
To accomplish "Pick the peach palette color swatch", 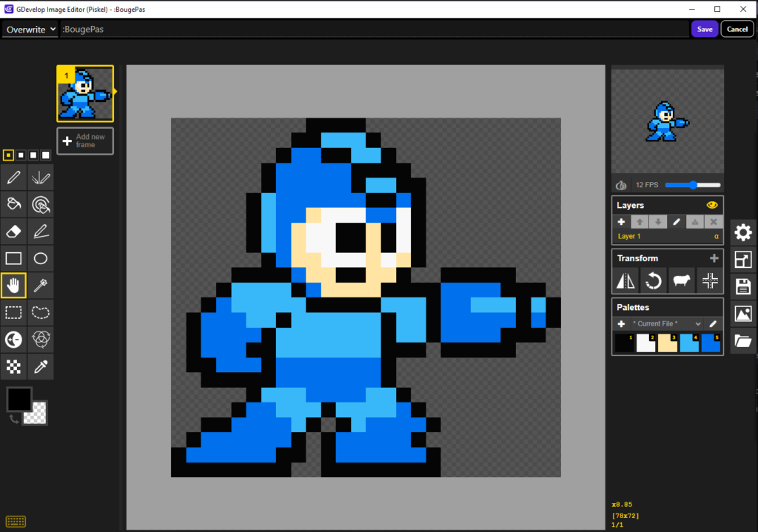I will 667,343.
